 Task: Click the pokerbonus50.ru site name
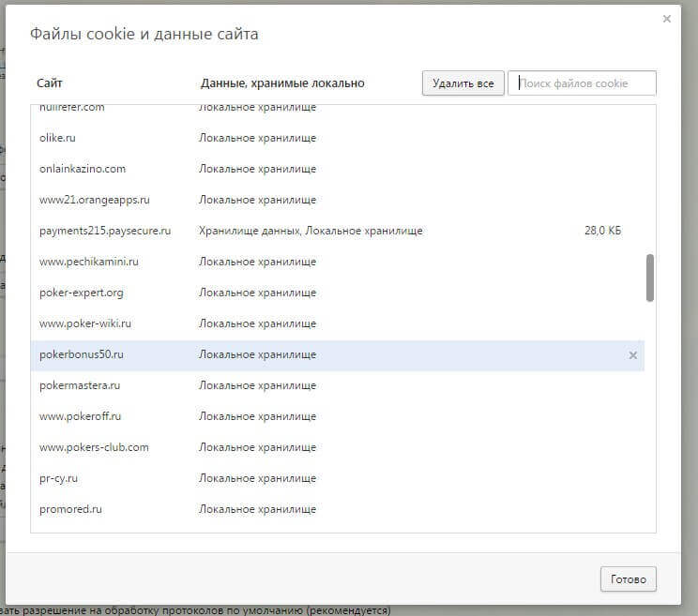point(82,354)
